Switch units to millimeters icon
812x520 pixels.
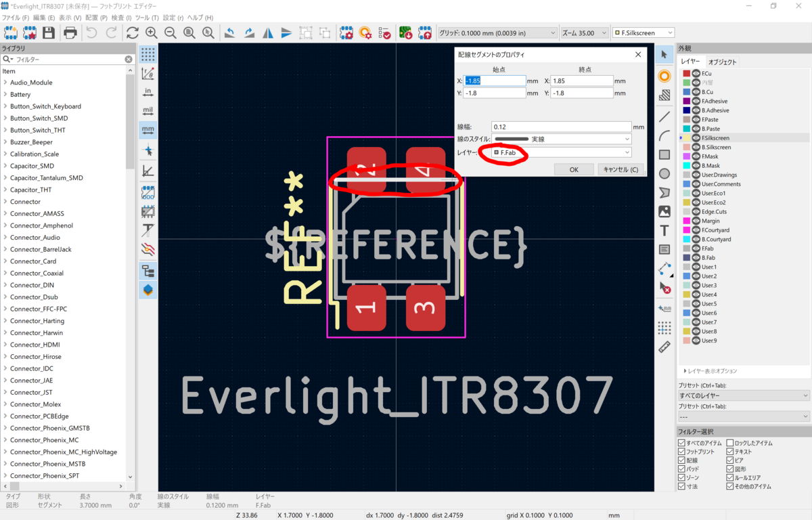coord(148,130)
